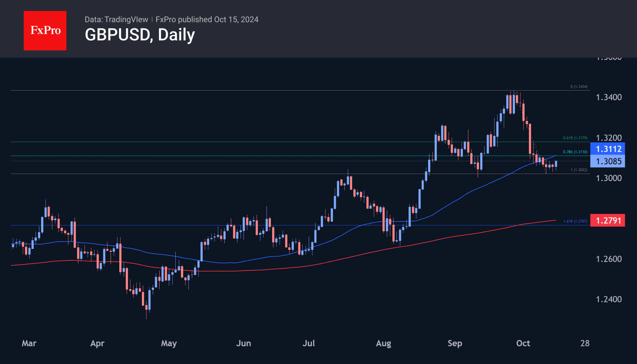
Task: Click the Mar label on time axis
Action: point(29,343)
